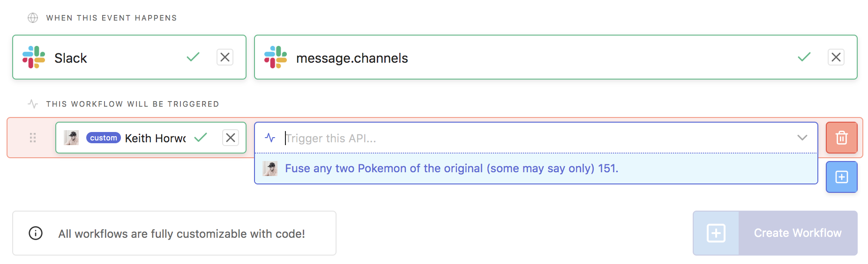Click Keith Horwood avatar in custom field
The width and height of the screenshot is (868, 264).
pos(71,138)
